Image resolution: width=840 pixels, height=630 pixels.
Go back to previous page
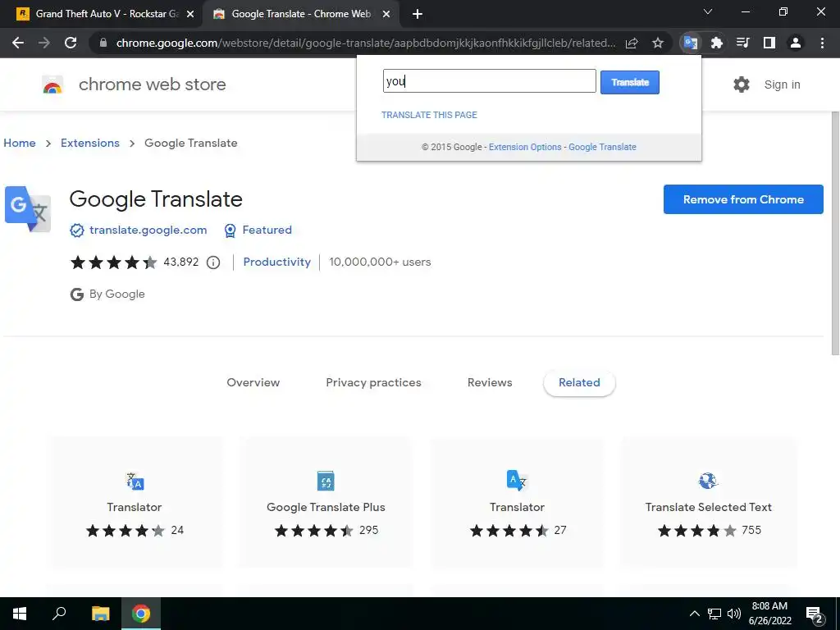(18, 43)
